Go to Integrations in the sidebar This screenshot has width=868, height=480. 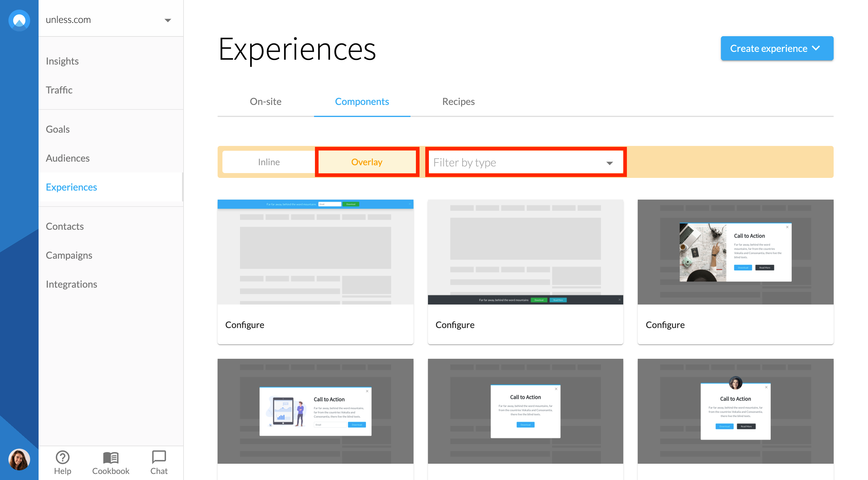coord(71,284)
